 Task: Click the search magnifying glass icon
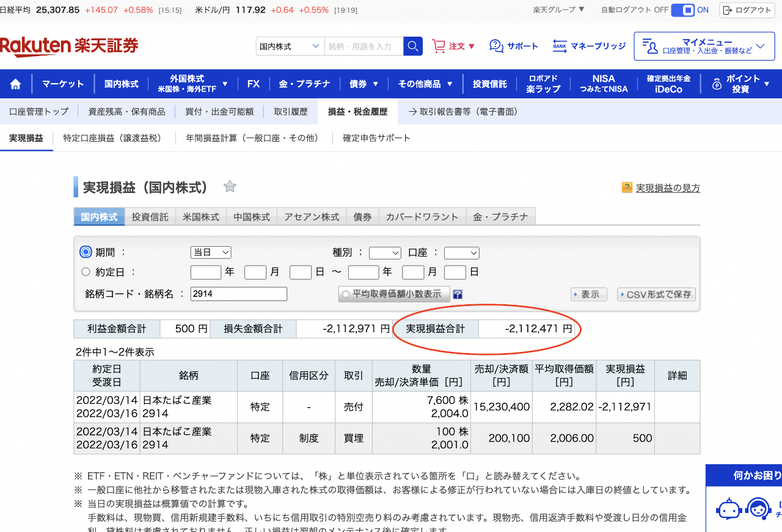tap(412, 46)
